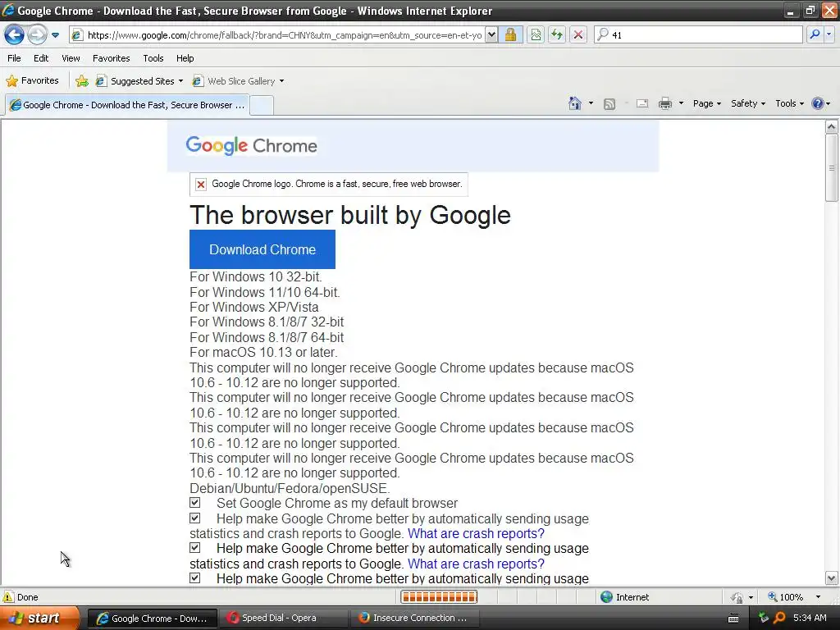Click the search box magnifier button

(x=815, y=34)
